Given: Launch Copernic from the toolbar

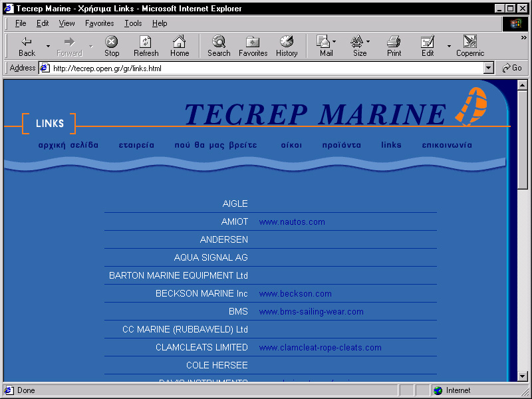Looking at the screenshot, I should [470, 46].
